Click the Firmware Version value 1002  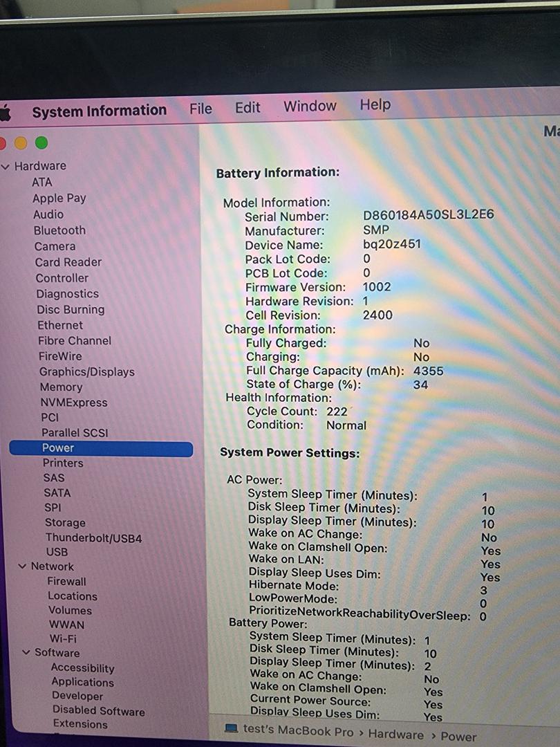tap(377, 287)
